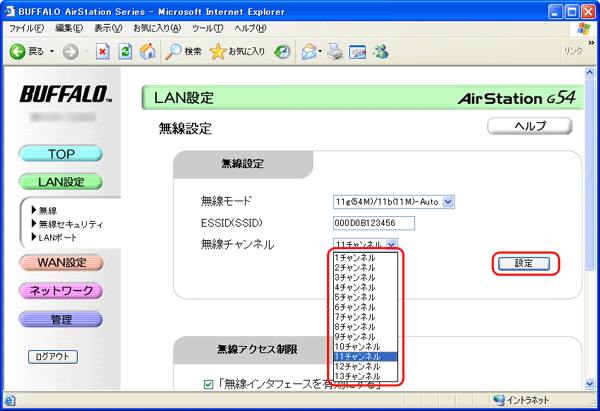Select 7チャンネル from the list
The height and width of the screenshot is (411, 600).
tap(365, 317)
